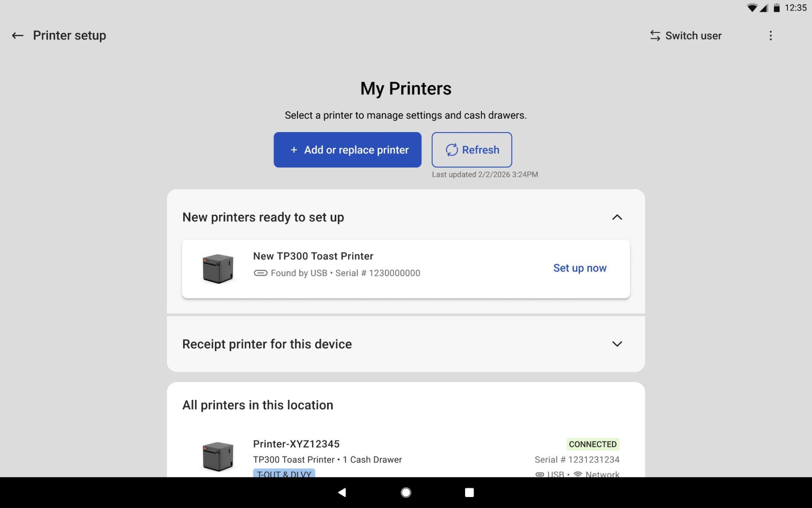Click the plus icon on Add printer

294,150
